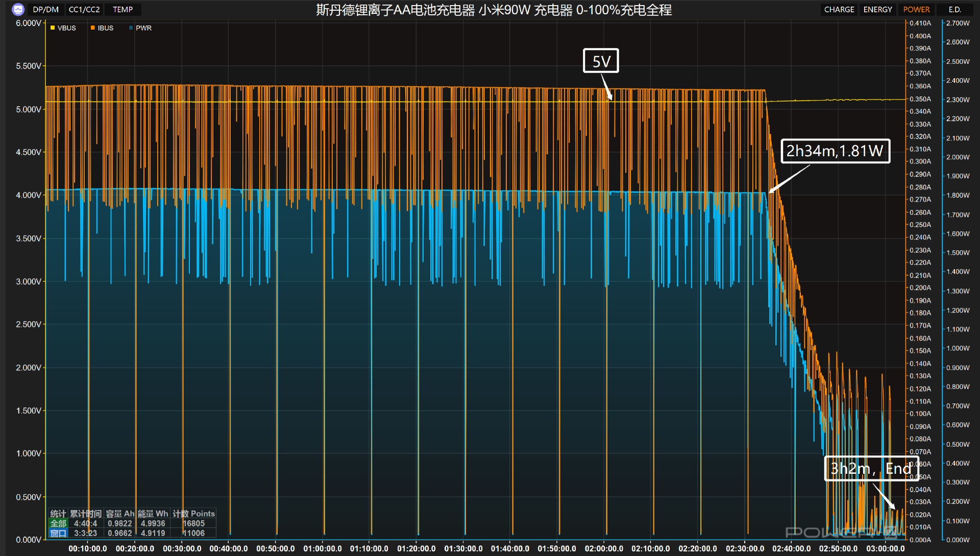Click the app logo icon at top-left

click(x=18, y=9)
